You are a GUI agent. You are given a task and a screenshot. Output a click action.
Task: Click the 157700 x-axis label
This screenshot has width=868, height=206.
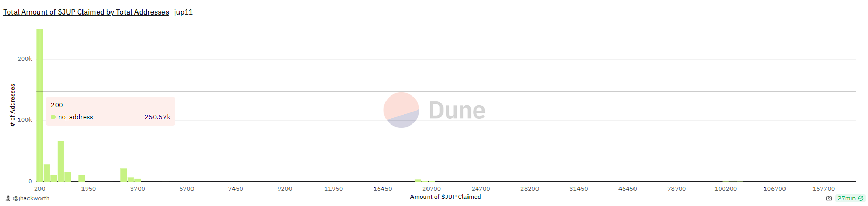click(824, 189)
